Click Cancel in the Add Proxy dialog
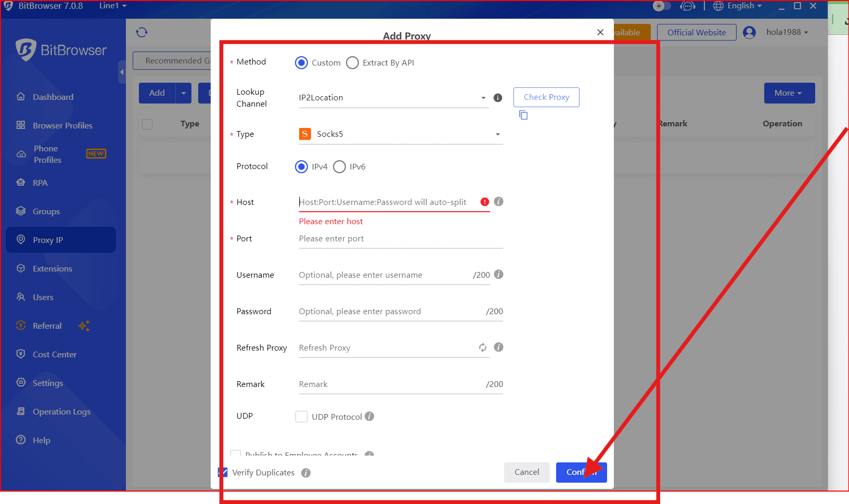 tap(526, 472)
